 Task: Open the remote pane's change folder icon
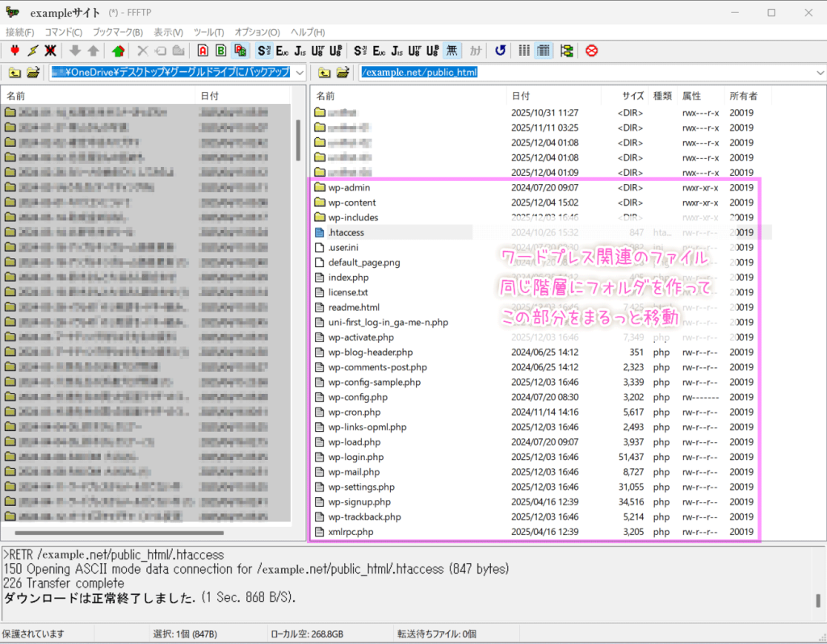[343, 73]
